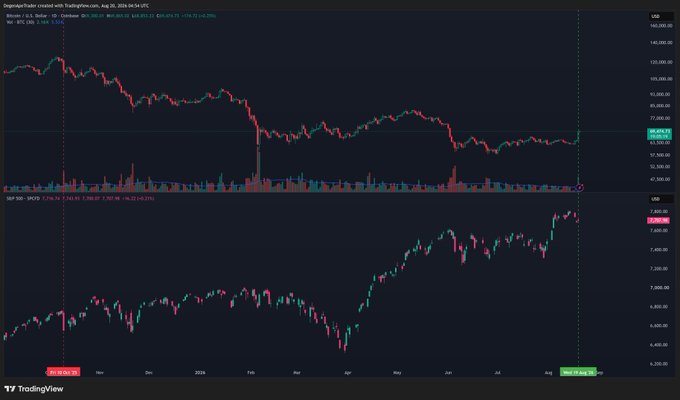Click the red Fri 10 Oct '25 date marker
This screenshot has width=680, height=400.
pos(63,372)
